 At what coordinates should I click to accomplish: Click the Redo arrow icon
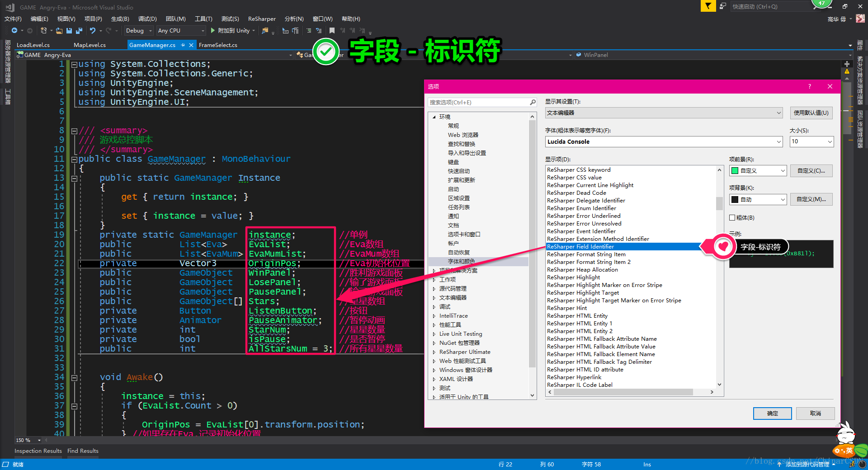(108, 30)
